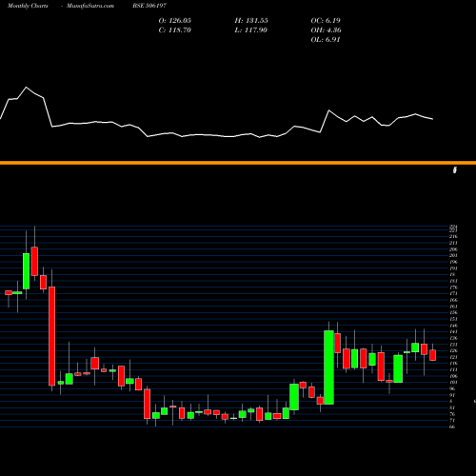Click the 76 price axis label
Viewport: 476px width, 476px height.
point(452,414)
